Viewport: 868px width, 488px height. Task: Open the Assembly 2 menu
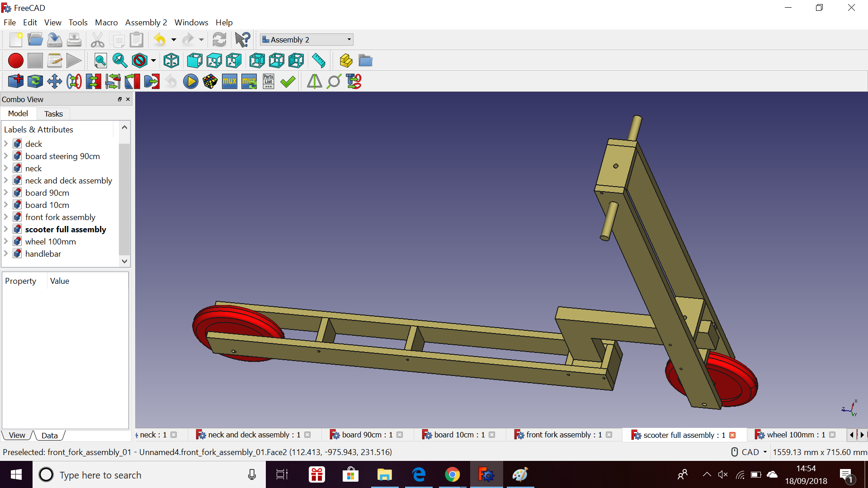[146, 22]
